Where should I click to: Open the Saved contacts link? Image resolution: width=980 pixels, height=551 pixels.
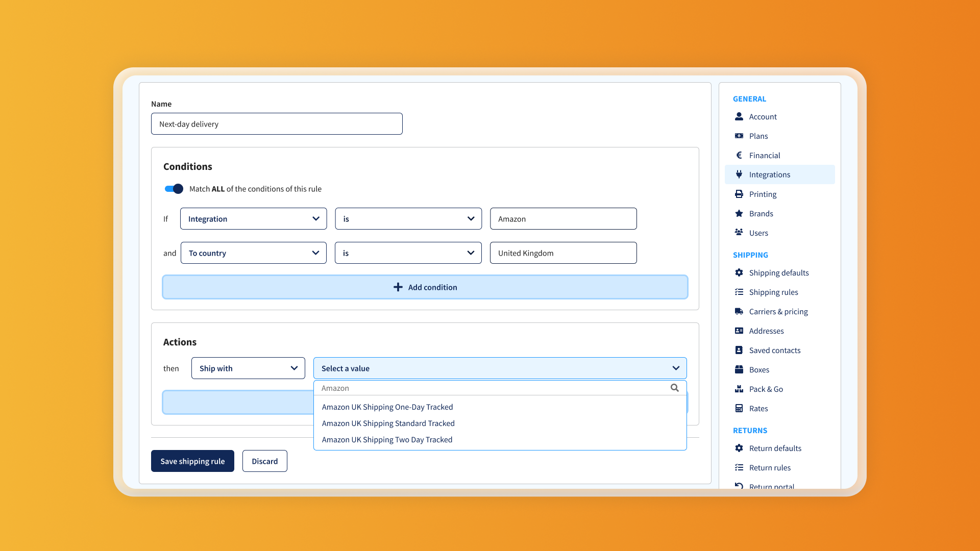coord(775,350)
